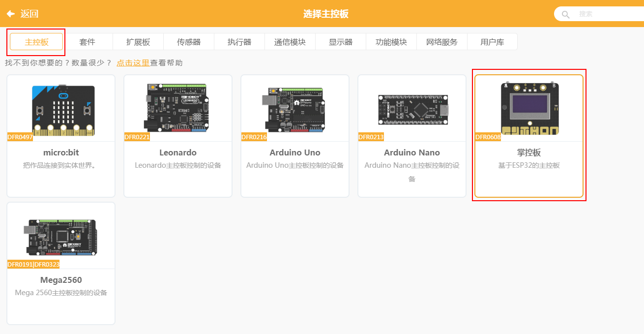
Task: Click description 把作品连接到实体世界。
Action: coord(61,165)
